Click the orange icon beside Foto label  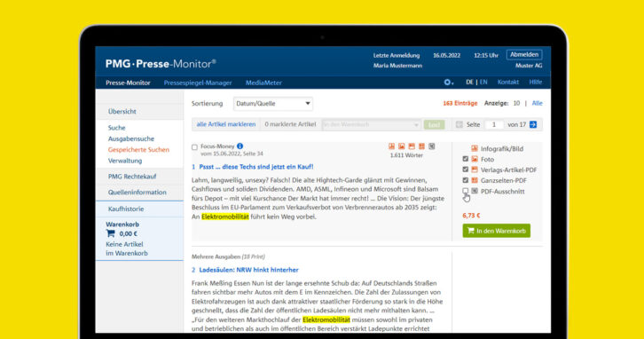[475, 159]
